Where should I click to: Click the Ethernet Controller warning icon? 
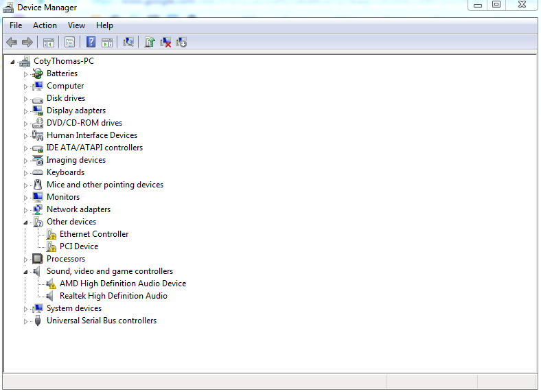point(51,234)
